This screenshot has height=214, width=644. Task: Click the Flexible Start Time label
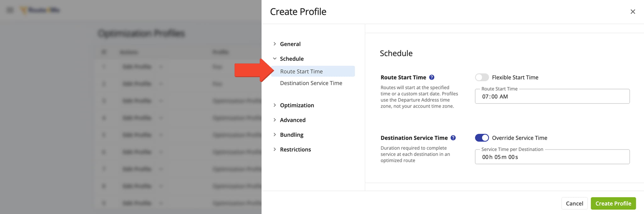pyautogui.click(x=515, y=77)
